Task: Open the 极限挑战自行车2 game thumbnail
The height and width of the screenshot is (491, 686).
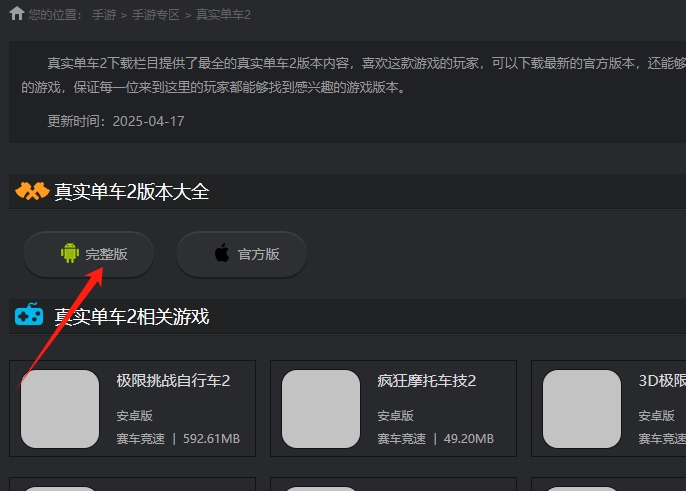Action: click(x=60, y=409)
